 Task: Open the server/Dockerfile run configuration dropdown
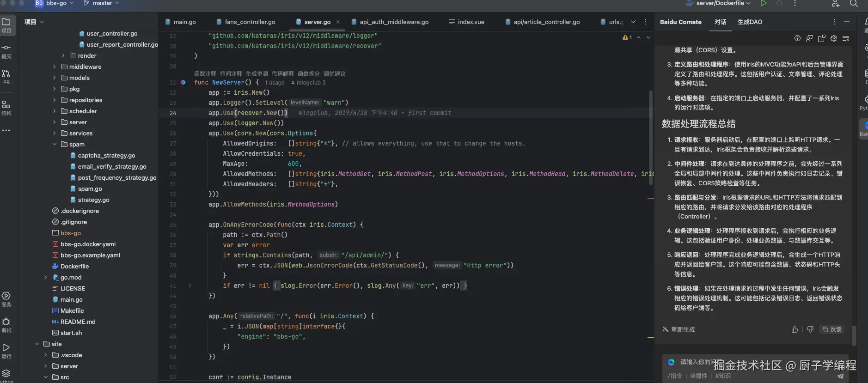click(x=723, y=3)
